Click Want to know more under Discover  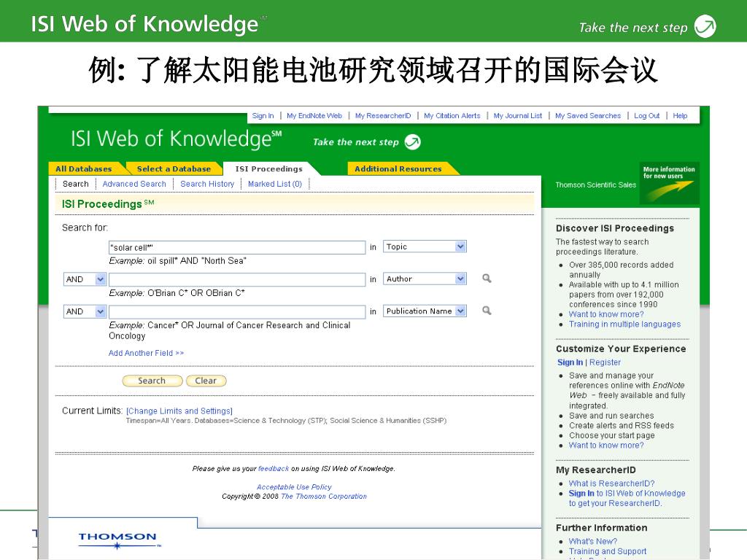click(x=606, y=314)
